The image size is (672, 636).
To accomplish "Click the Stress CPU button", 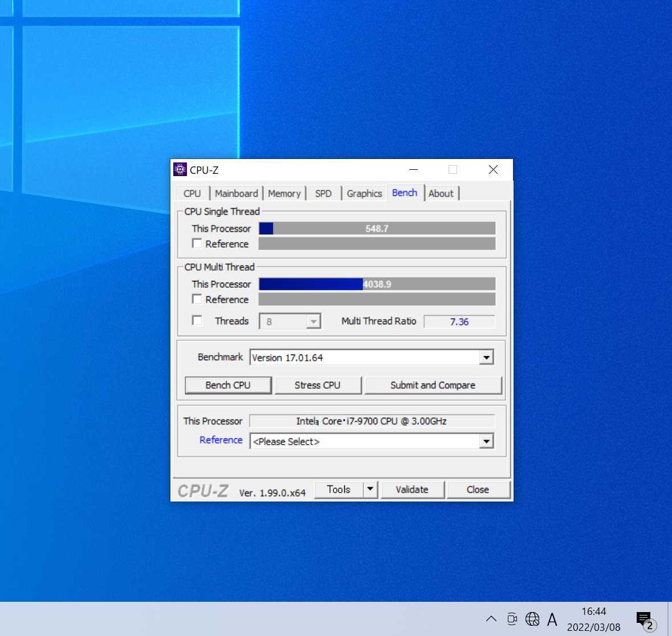I will coord(317,385).
